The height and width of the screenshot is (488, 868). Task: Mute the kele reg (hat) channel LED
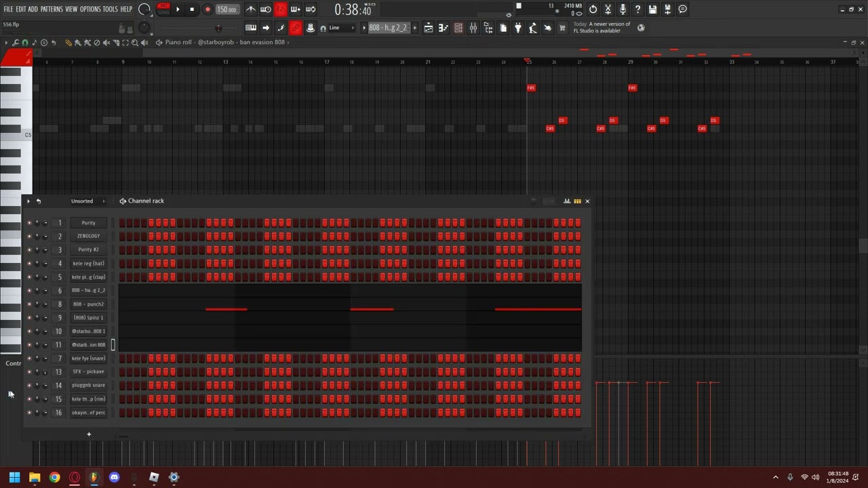pos(29,264)
